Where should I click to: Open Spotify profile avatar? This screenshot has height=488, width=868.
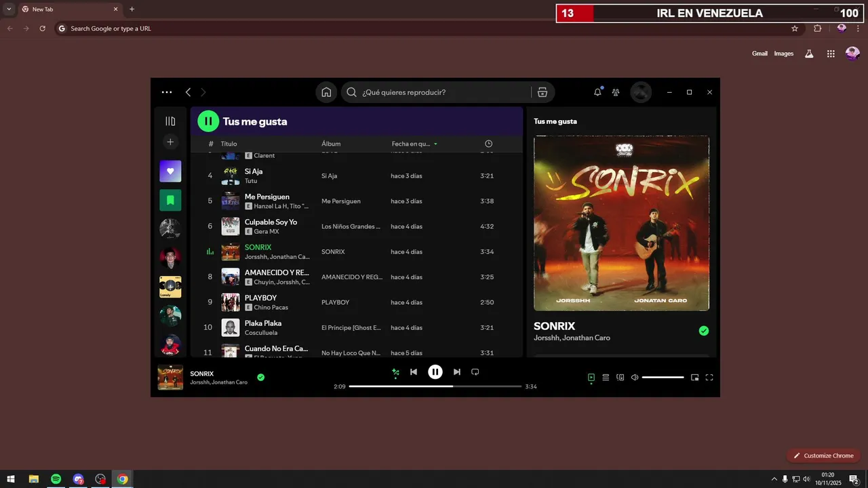pyautogui.click(x=641, y=92)
